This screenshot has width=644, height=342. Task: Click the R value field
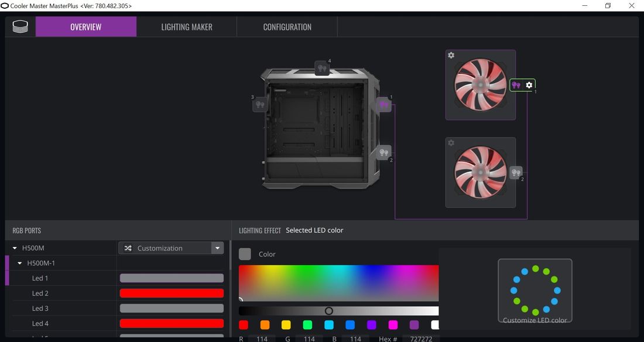(x=262, y=339)
